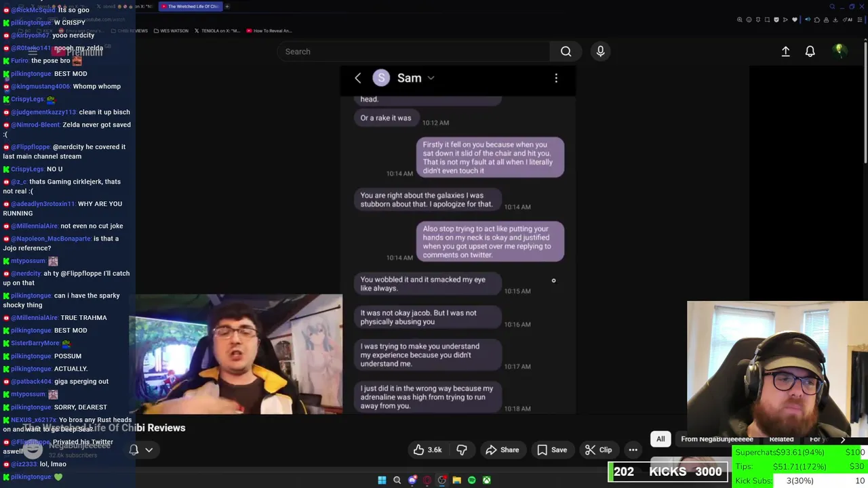Click chat username @patback404
The width and height of the screenshot is (868, 488).
(x=31, y=382)
